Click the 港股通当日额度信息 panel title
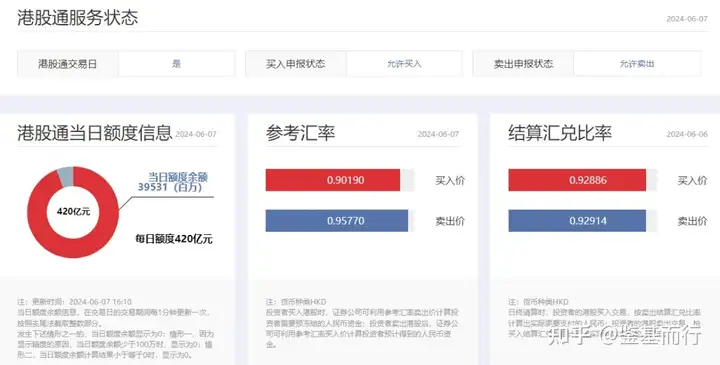 tap(95, 133)
